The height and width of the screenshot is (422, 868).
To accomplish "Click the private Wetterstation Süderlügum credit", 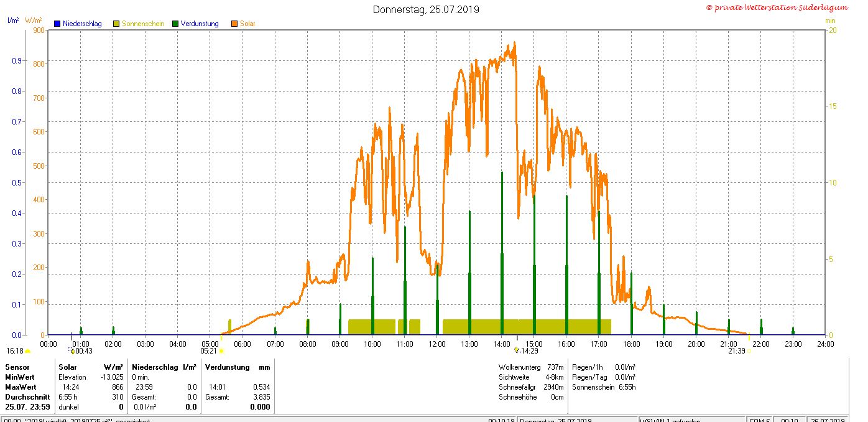I will 777,7.
